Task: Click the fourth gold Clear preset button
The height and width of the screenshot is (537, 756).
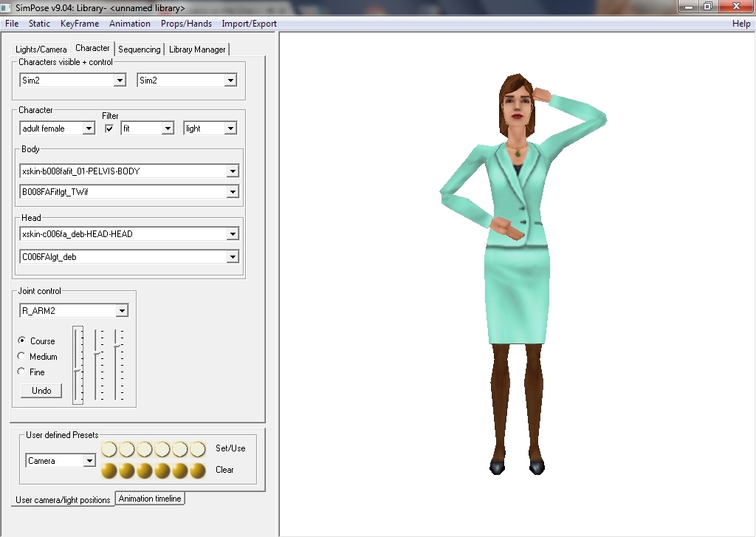Action: (162, 471)
